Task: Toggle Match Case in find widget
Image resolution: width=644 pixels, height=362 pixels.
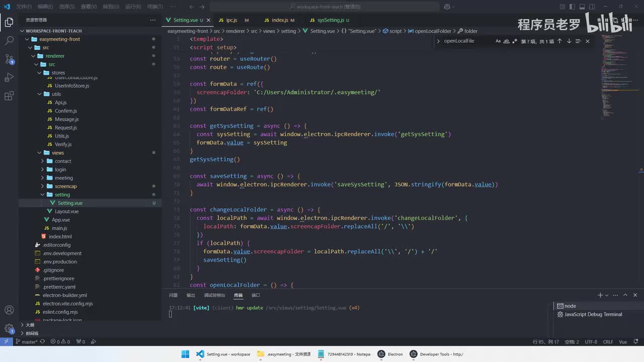Action: [498, 41]
